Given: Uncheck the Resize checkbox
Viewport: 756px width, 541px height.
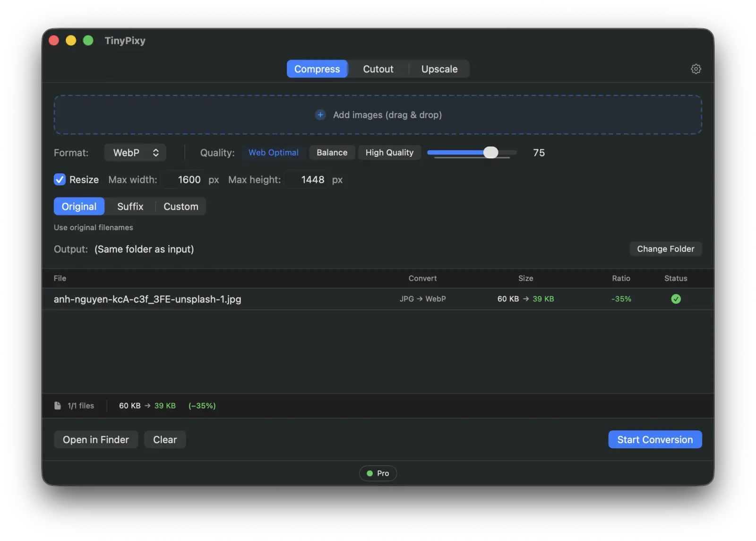Looking at the screenshot, I should point(60,180).
